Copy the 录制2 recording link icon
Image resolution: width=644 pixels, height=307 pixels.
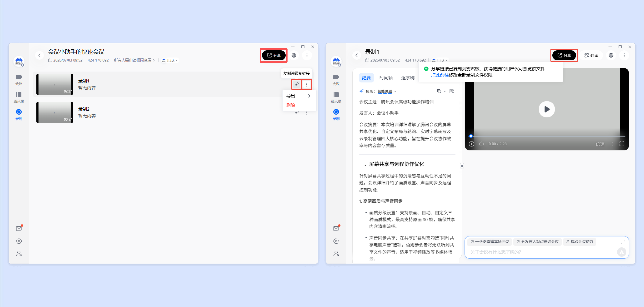297,113
